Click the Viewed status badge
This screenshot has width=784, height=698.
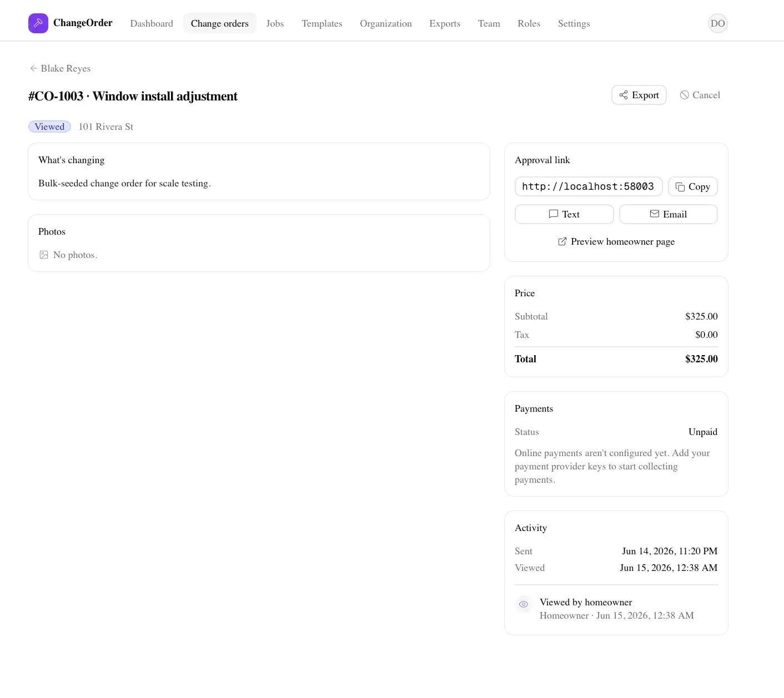[49, 127]
